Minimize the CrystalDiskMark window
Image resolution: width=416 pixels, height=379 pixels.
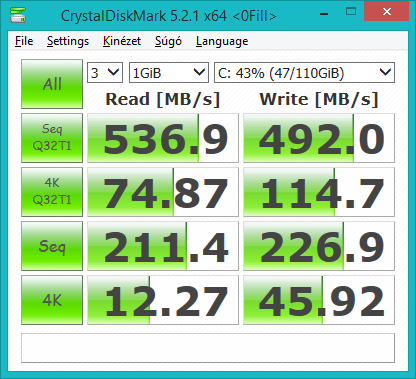(324, 14)
